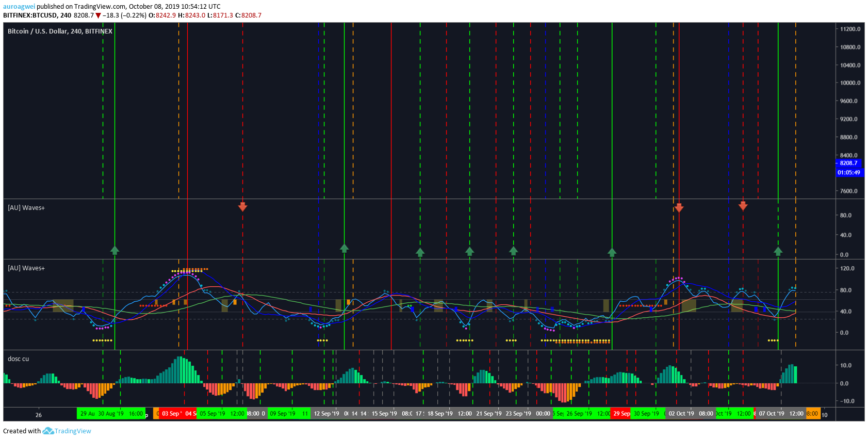Open the TradingView link beside 'Created with'
Screen dimensions: 868x440
pyautogui.click(x=73, y=431)
